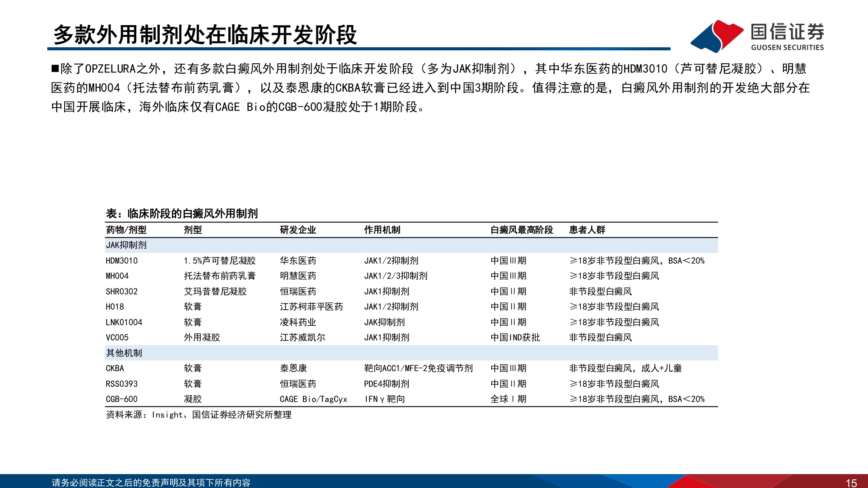Click the IFNγ靶向 mechanism cell
This screenshot has height=488, width=868.
(385, 399)
